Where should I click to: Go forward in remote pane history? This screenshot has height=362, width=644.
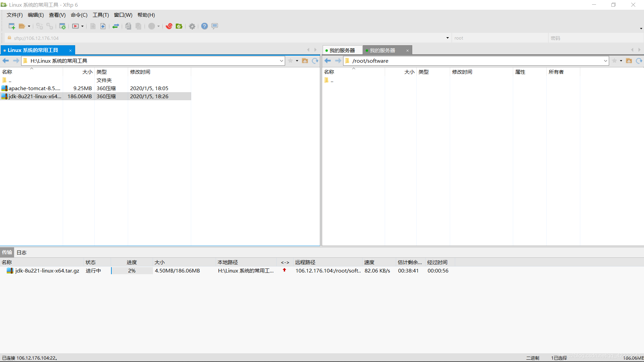point(338,61)
